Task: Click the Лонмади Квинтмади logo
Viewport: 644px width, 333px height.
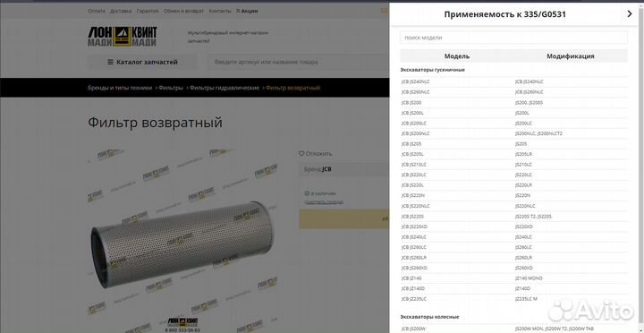Action: pyautogui.click(x=122, y=37)
